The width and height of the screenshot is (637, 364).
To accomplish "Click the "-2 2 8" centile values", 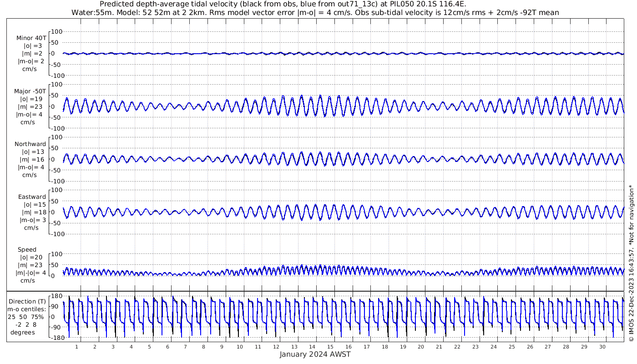I will [x=26, y=325].
